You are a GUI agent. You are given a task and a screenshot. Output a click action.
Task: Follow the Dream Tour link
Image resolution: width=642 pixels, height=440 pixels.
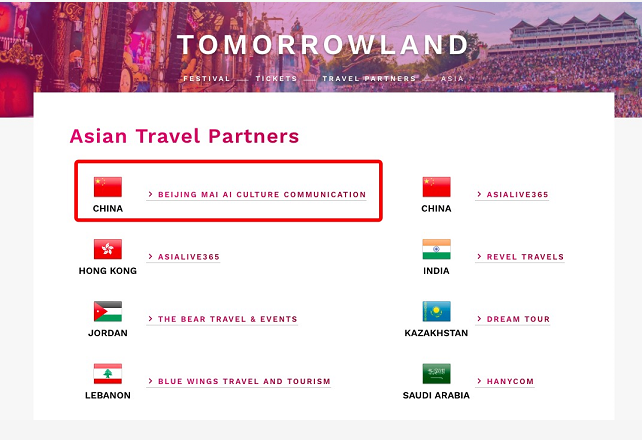coord(513,319)
